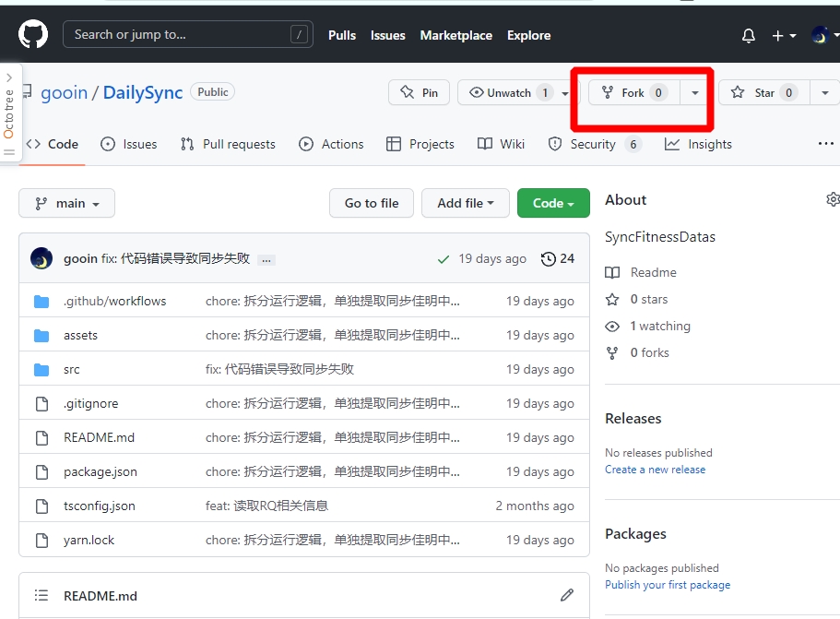Image resolution: width=840 pixels, height=619 pixels.
Task: Expand the Octotree sidebar arrow
Action: tap(9, 77)
